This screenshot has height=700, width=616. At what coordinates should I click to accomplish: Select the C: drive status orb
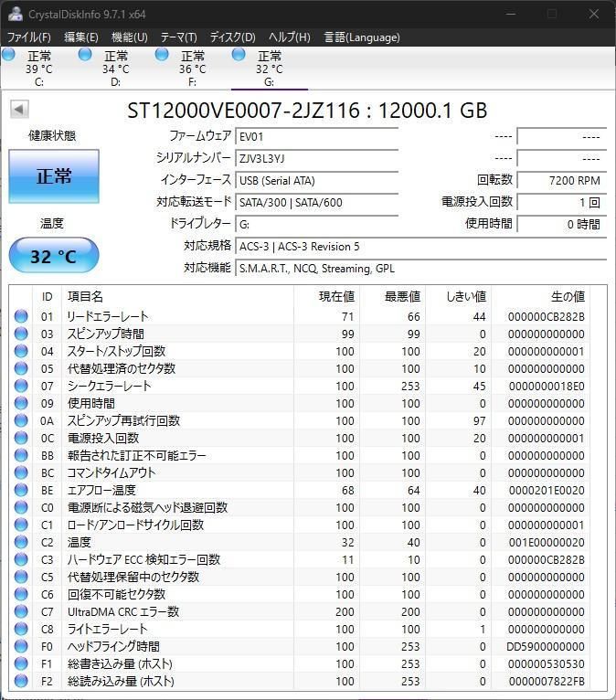9,56
